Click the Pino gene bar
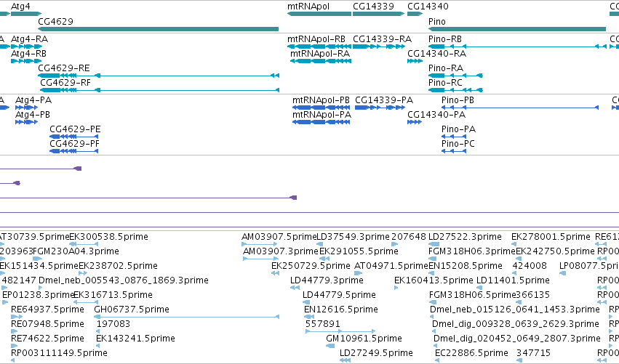The width and height of the screenshot is (619, 364). point(517,29)
